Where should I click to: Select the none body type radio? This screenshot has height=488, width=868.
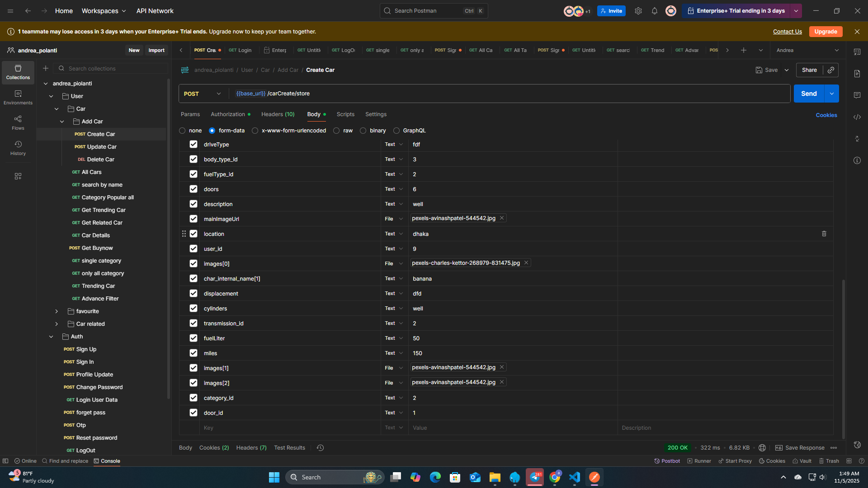[x=182, y=131]
